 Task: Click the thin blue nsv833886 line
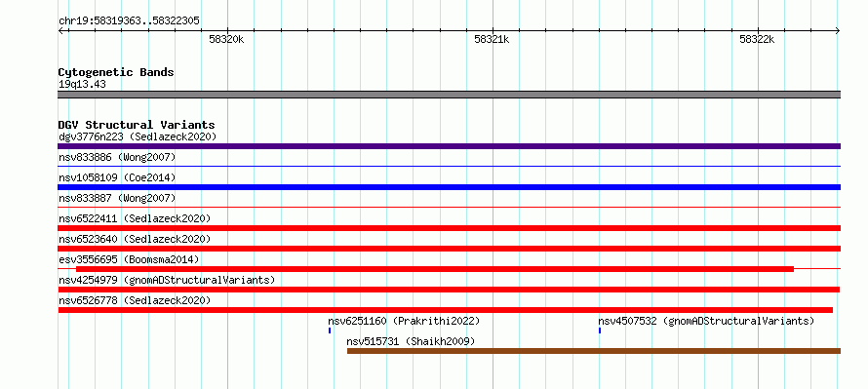[x=449, y=166]
